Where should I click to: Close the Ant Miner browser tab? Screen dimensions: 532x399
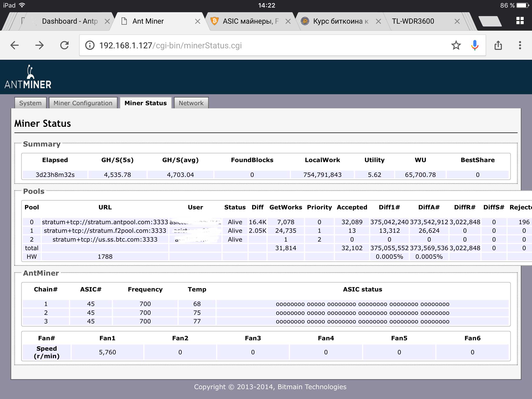point(197,22)
